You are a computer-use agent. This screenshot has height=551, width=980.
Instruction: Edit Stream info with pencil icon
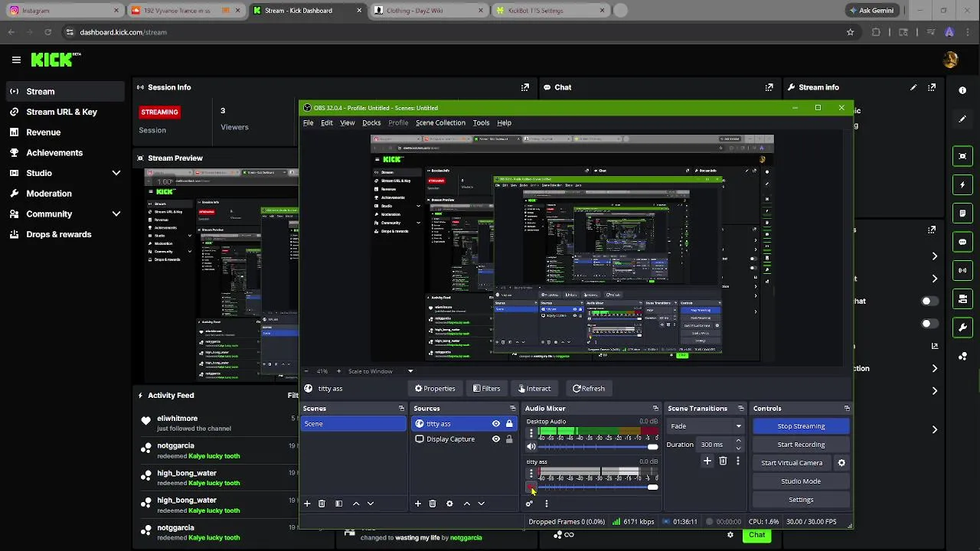(913, 87)
